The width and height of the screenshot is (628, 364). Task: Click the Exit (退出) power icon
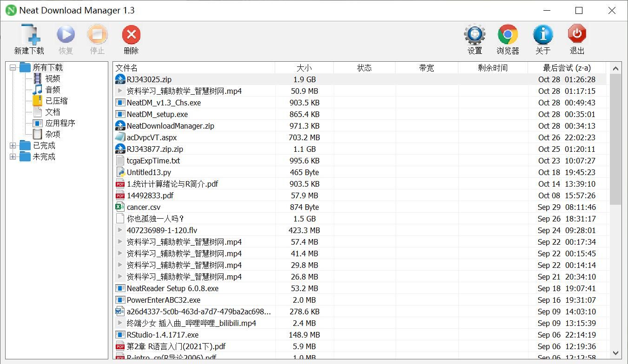tap(577, 36)
